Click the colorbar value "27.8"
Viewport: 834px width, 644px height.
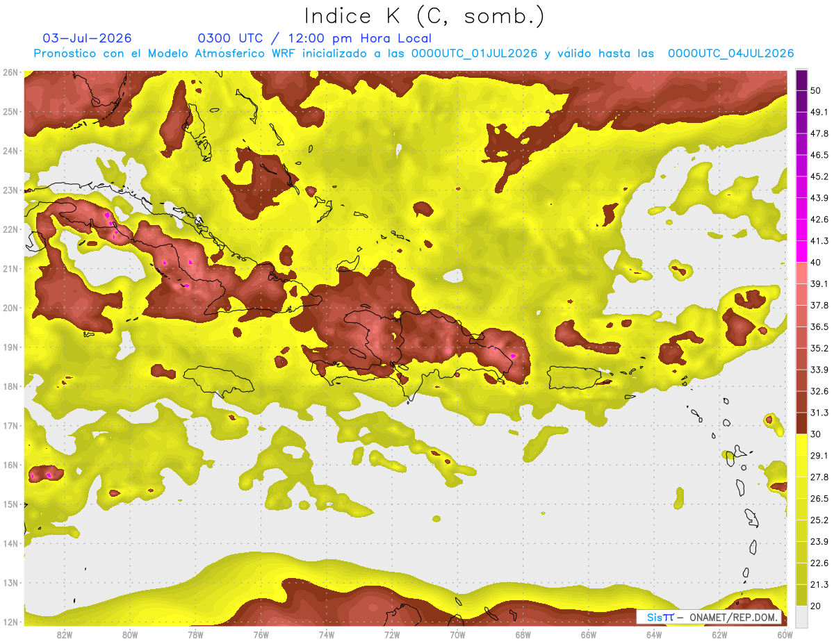(820, 477)
